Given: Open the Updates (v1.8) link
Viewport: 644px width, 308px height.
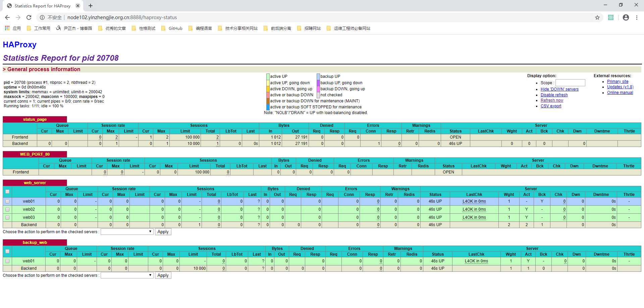Looking at the screenshot, I should [x=620, y=87].
